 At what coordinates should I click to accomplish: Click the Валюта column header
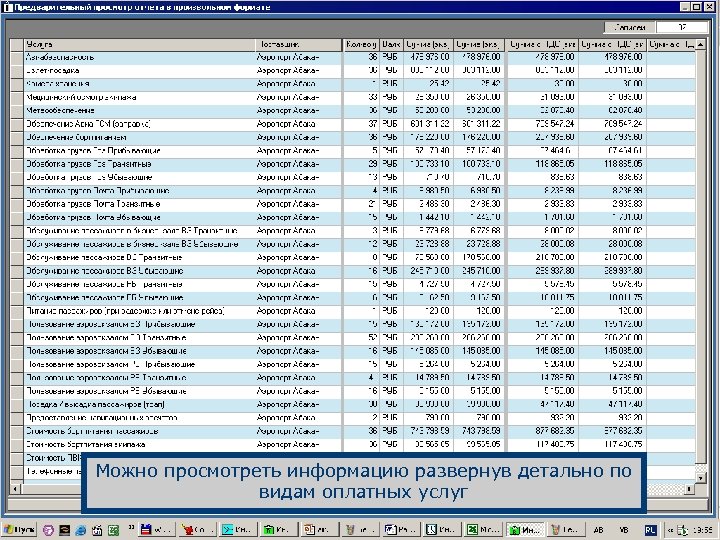(391, 45)
